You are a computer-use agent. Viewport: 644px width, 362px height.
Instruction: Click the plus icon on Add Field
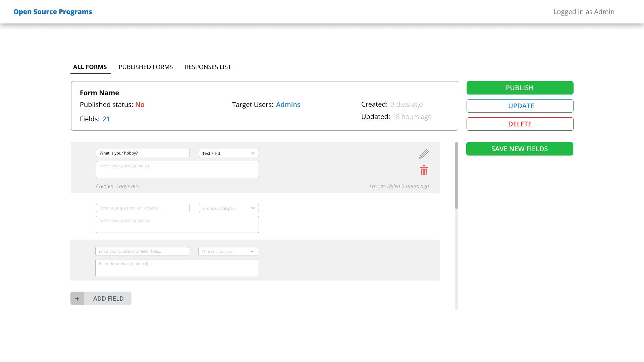pos(77,298)
